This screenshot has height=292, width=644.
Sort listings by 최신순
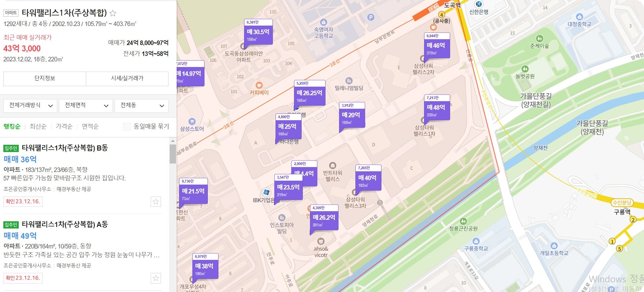click(38, 126)
